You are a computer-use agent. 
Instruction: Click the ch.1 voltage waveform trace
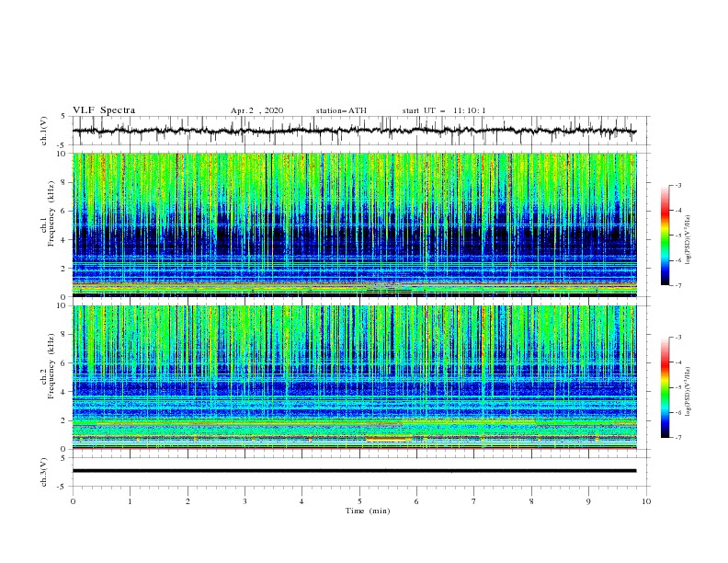tap(354, 131)
